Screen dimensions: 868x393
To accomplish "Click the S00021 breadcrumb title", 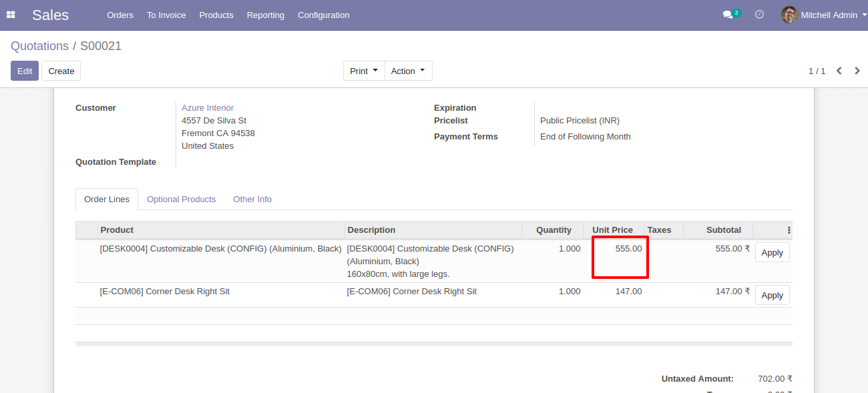I will (101, 46).
